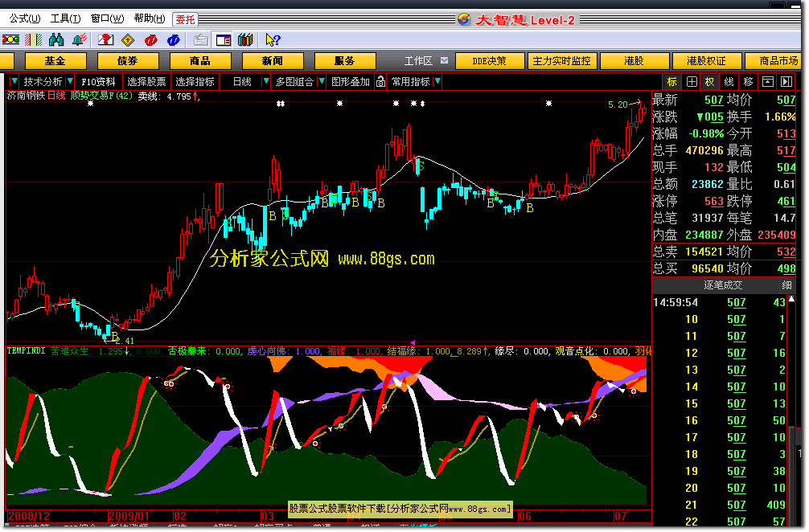Toggle the 标 indicator button
The width and height of the screenshot is (809, 532).
pyautogui.click(x=671, y=81)
